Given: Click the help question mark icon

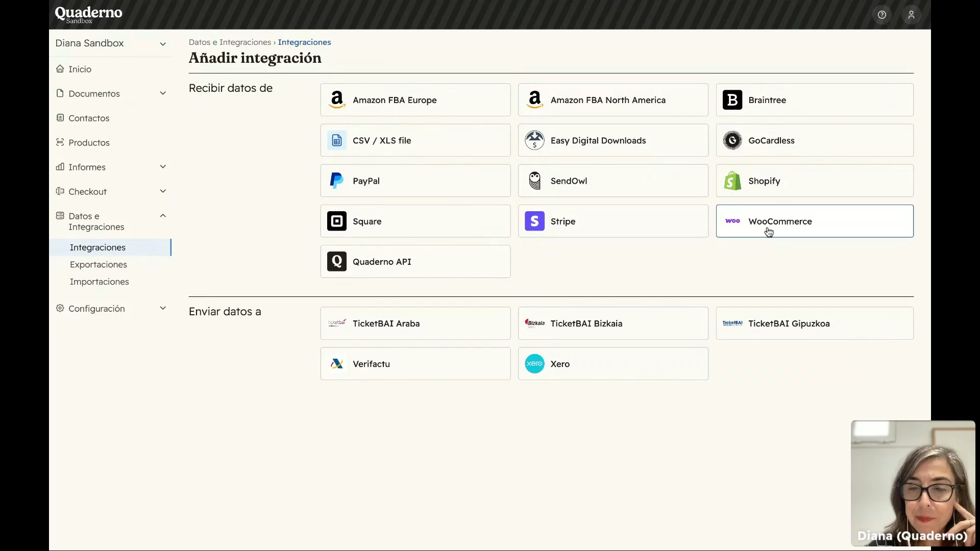Looking at the screenshot, I should 881,15.
